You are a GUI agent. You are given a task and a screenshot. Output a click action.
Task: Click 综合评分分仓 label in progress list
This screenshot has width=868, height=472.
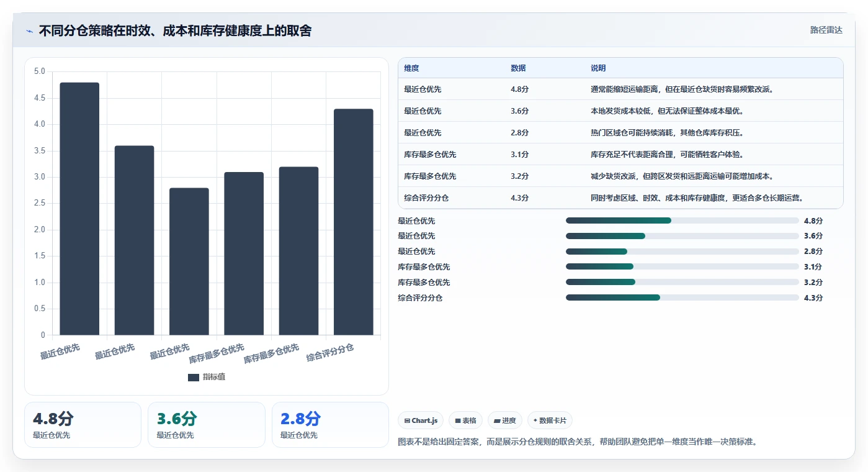click(x=420, y=298)
